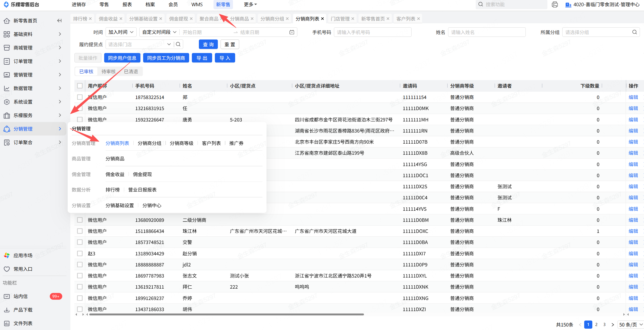The height and width of the screenshot is (330, 644).
Task: Collapse sidebar using the fold arrow icon
Action: click(59, 21)
